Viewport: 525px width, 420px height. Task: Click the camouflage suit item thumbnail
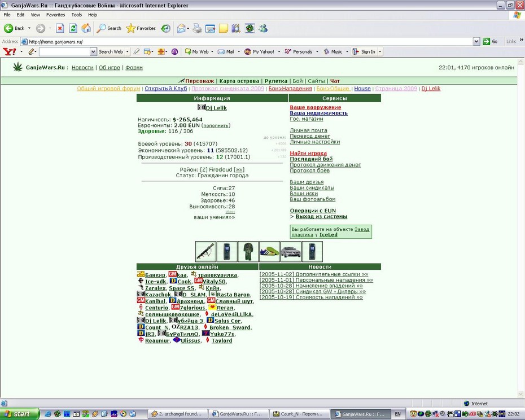248,251
